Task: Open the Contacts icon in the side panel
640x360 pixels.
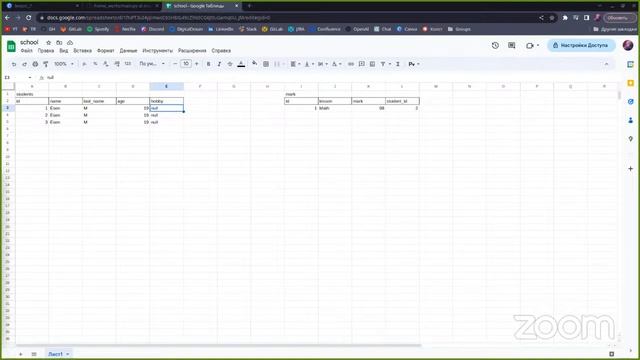Action: [x=631, y=120]
